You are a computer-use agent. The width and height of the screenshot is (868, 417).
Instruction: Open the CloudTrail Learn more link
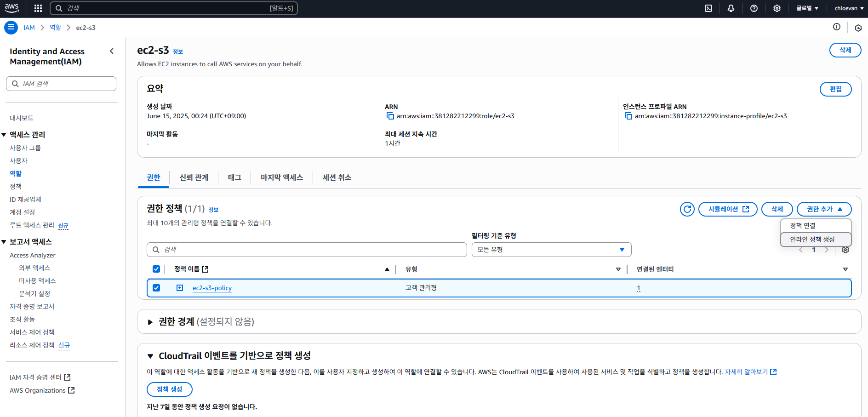pos(750,372)
